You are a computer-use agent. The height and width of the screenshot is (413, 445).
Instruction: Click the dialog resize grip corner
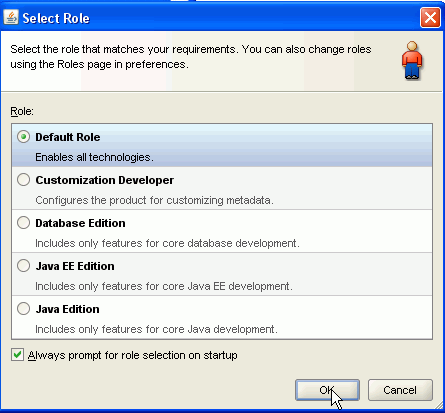click(438, 406)
